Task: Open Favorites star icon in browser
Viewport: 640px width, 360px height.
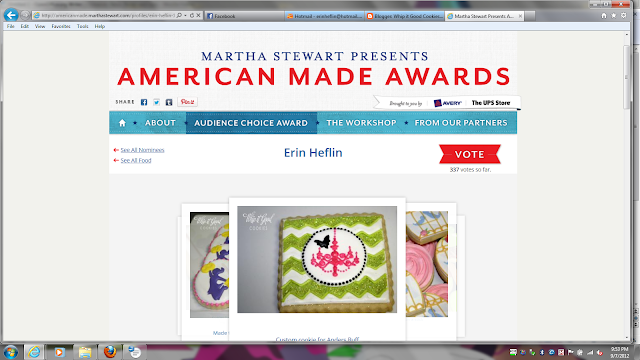Action: tap(614, 16)
